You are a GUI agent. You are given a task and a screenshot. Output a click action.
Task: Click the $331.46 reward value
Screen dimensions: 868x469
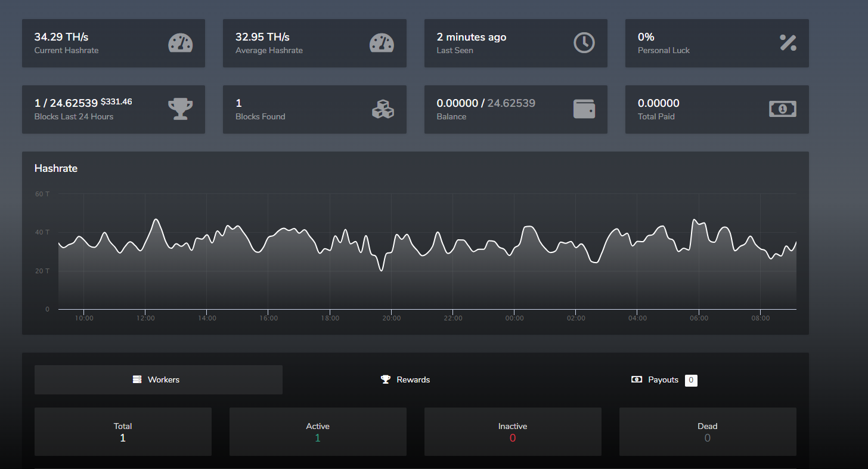(x=116, y=101)
